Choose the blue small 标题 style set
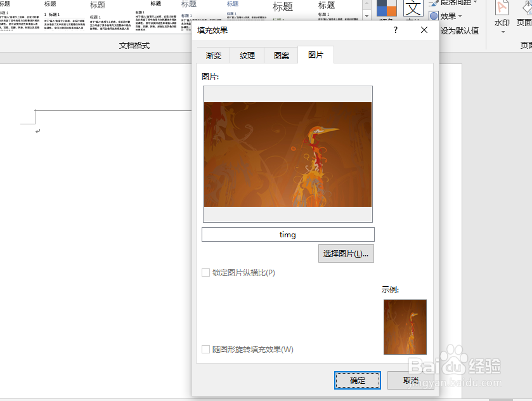The width and height of the screenshot is (532, 401). (247, 10)
